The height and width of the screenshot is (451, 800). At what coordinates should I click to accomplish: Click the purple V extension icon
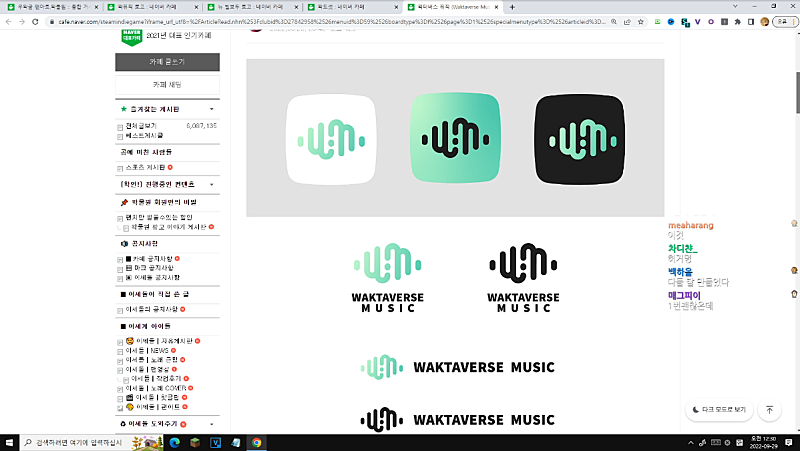pyautogui.click(x=697, y=22)
